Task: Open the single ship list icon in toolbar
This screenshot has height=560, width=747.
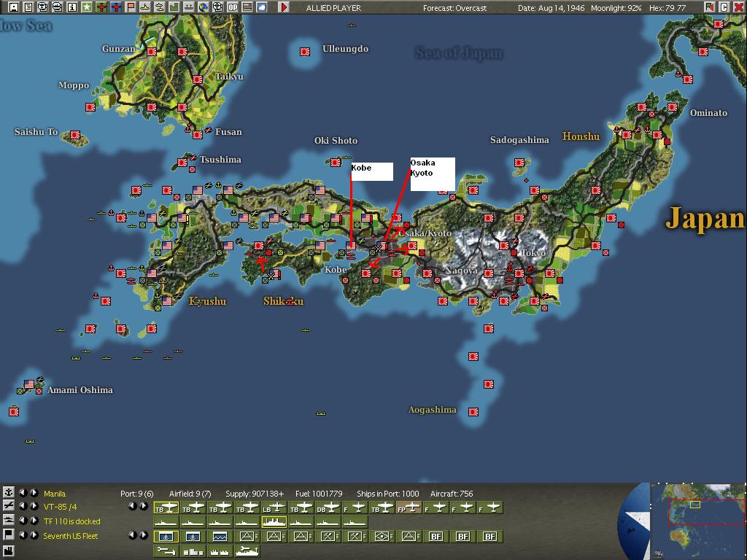Action: [x=145, y=7]
